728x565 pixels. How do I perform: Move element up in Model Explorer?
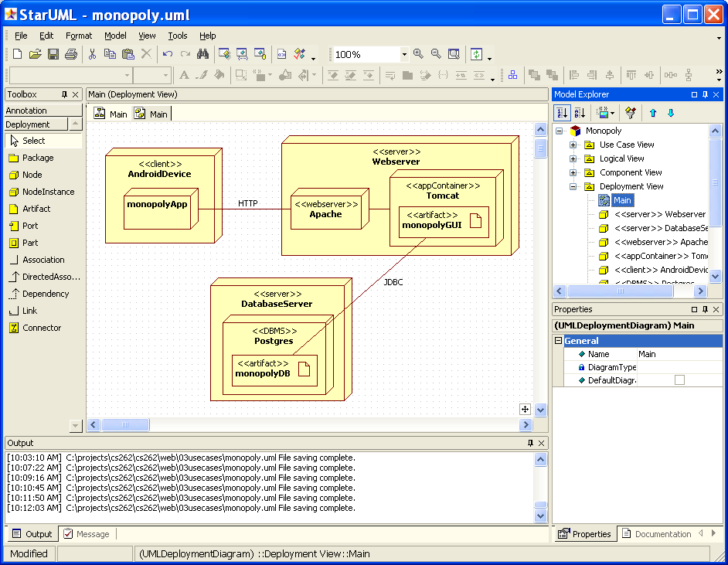click(x=653, y=113)
